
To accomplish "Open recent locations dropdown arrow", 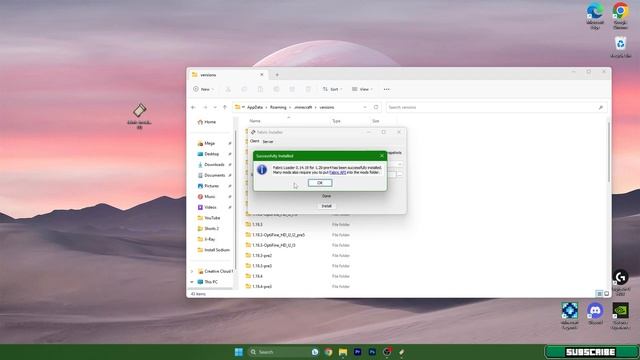I will (x=215, y=107).
